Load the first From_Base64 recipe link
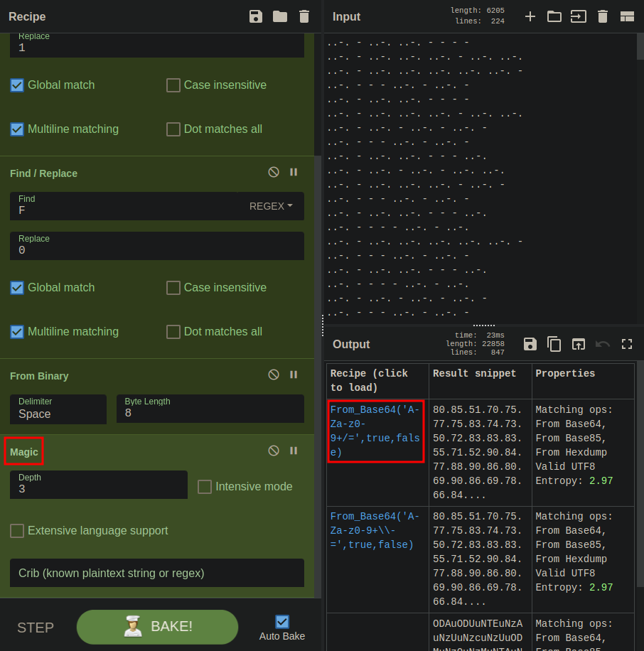This screenshot has width=644, height=651. (x=375, y=431)
